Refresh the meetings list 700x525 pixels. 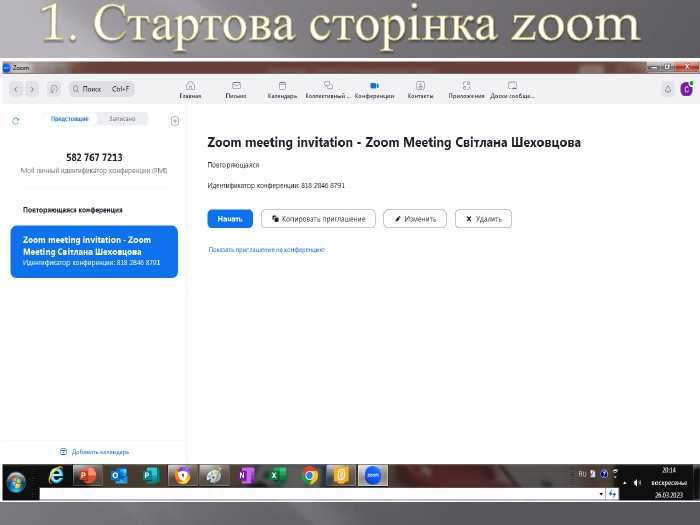click(x=16, y=121)
